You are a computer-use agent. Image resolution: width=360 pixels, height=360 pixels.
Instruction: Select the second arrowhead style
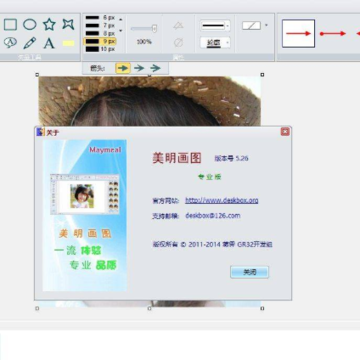pyautogui.click(x=139, y=68)
